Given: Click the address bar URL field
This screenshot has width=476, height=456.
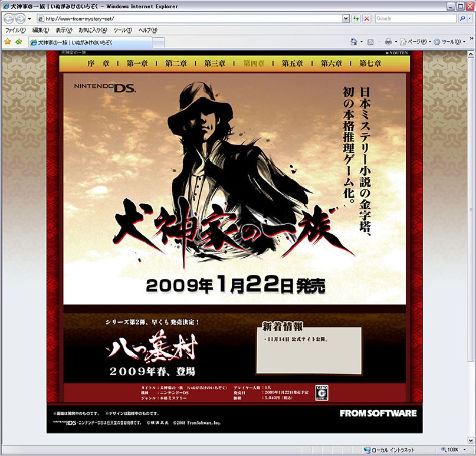Looking at the screenshot, I should (190, 19).
